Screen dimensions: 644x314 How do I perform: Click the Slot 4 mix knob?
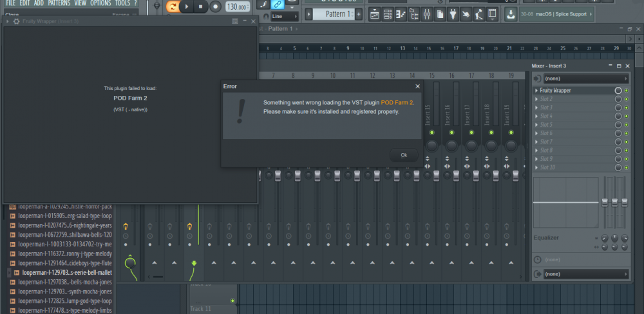618,116
